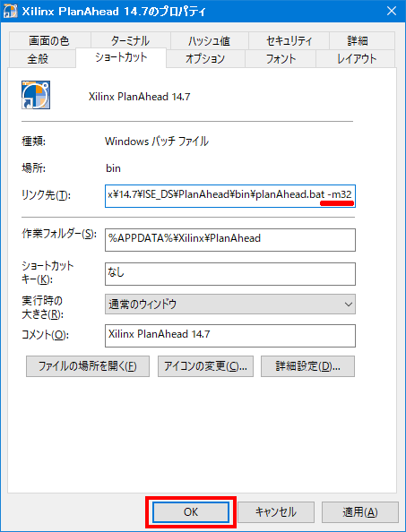Open the レイアウト tab

[356, 59]
